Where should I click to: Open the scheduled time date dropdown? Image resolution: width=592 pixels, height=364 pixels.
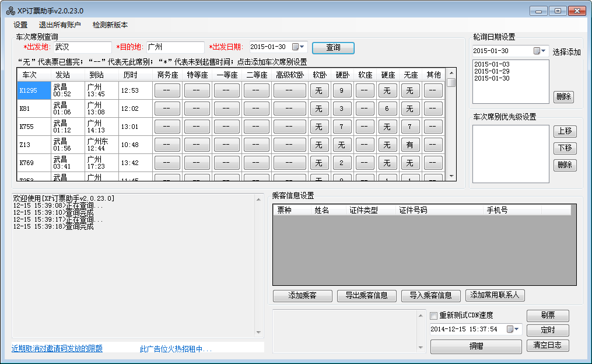[513, 329]
